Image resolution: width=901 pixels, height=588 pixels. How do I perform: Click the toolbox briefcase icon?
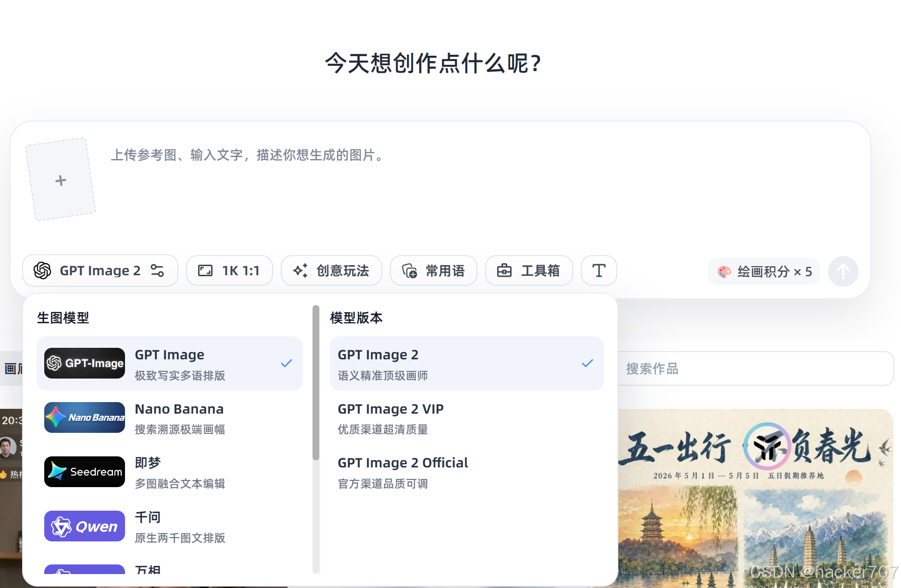coord(504,270)
